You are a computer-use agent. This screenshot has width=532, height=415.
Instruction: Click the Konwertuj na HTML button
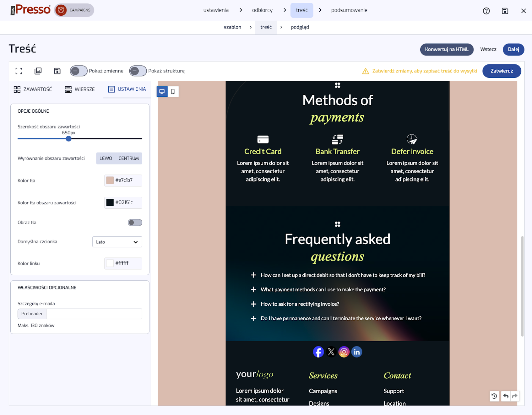point(447,50)
